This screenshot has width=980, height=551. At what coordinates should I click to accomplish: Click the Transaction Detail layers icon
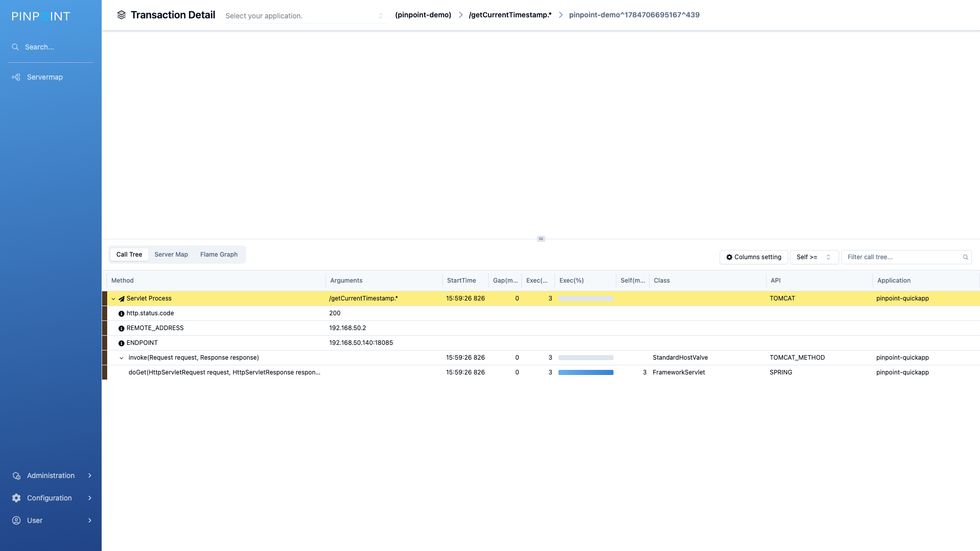click(x=121, y=15)
